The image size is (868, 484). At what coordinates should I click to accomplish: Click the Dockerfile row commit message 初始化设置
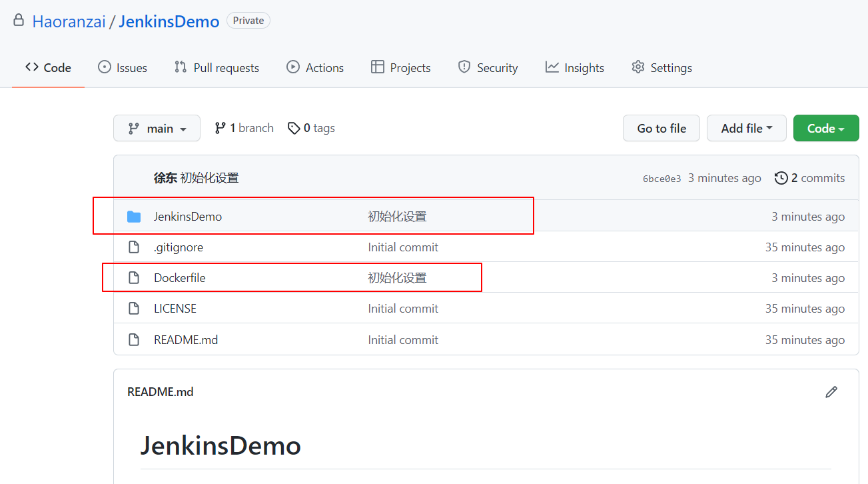tap(397, 278)
